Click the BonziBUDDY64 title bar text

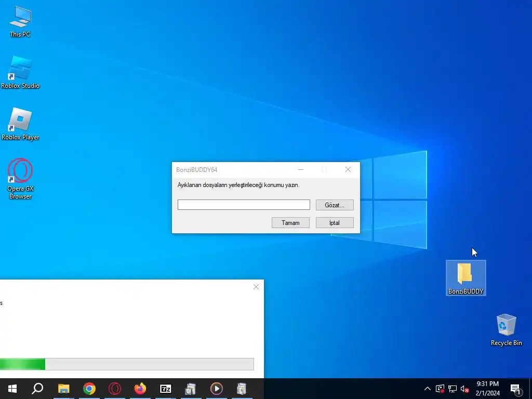pyautogui.click(x=196, y=170)
